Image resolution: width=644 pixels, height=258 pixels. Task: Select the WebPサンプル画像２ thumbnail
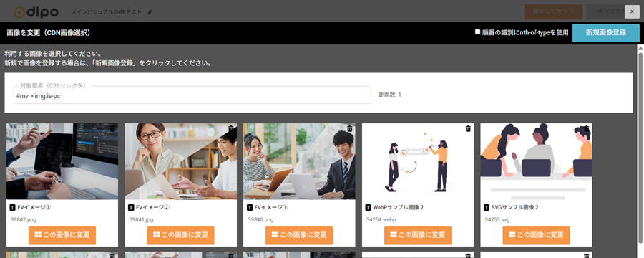pos(418,161)
